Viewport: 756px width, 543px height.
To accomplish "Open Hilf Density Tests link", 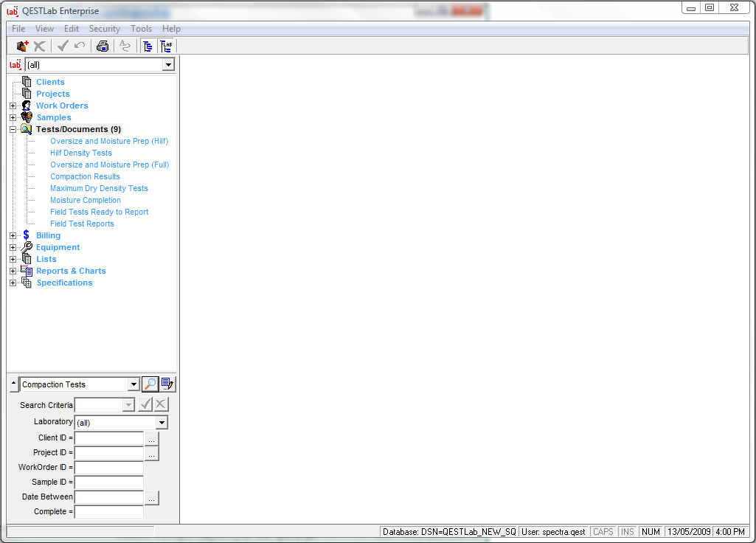I will [81, 153].
